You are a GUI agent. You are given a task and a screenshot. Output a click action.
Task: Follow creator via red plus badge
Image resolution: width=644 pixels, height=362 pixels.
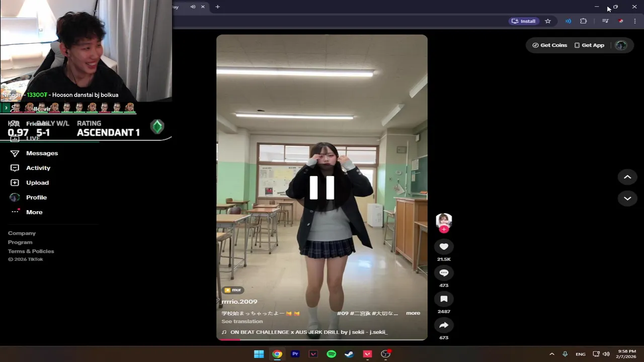click(x=444, y=229)
